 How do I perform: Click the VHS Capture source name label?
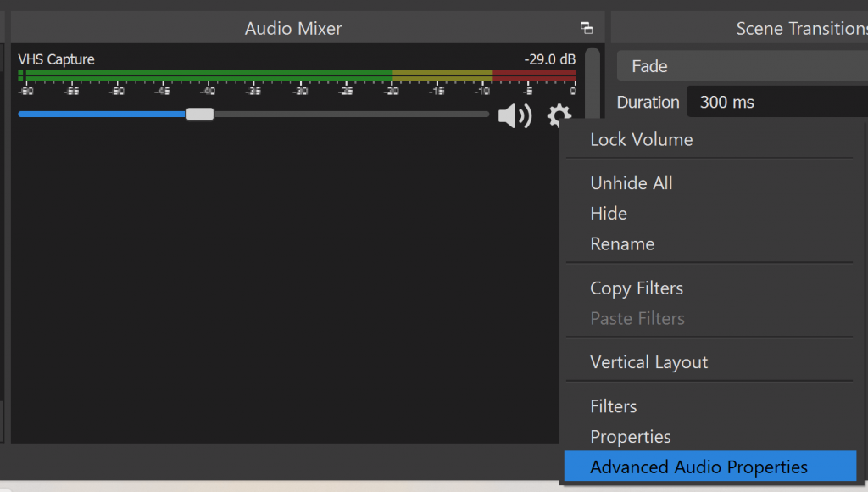56,59
